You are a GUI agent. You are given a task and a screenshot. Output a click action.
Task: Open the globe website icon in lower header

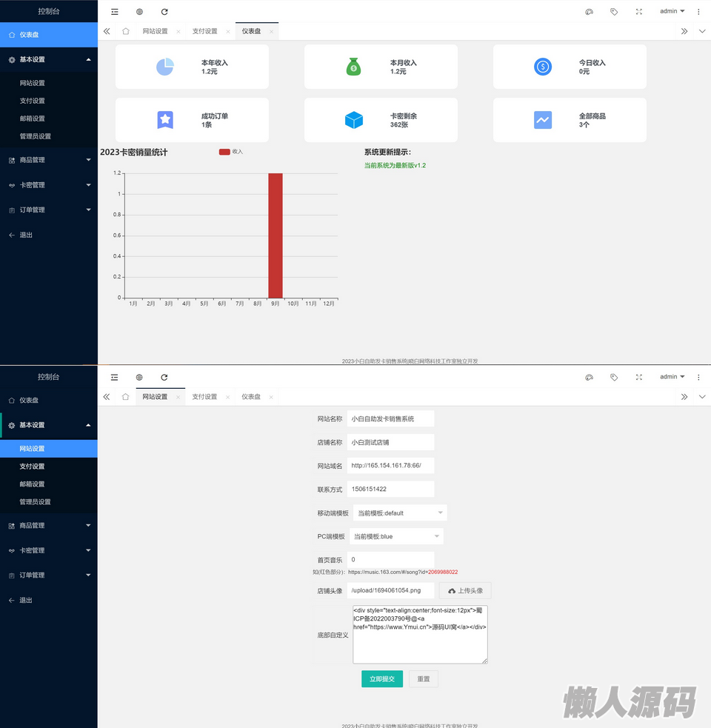[x=139, y=378]
